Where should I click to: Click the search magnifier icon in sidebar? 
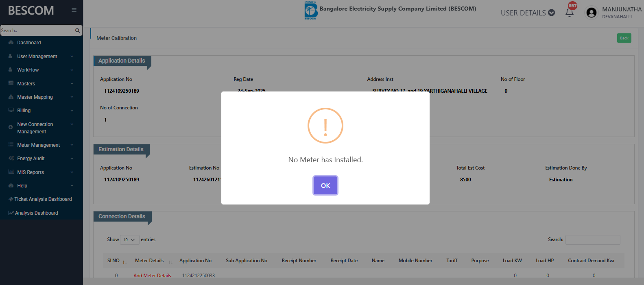click(x=77, y=30)
